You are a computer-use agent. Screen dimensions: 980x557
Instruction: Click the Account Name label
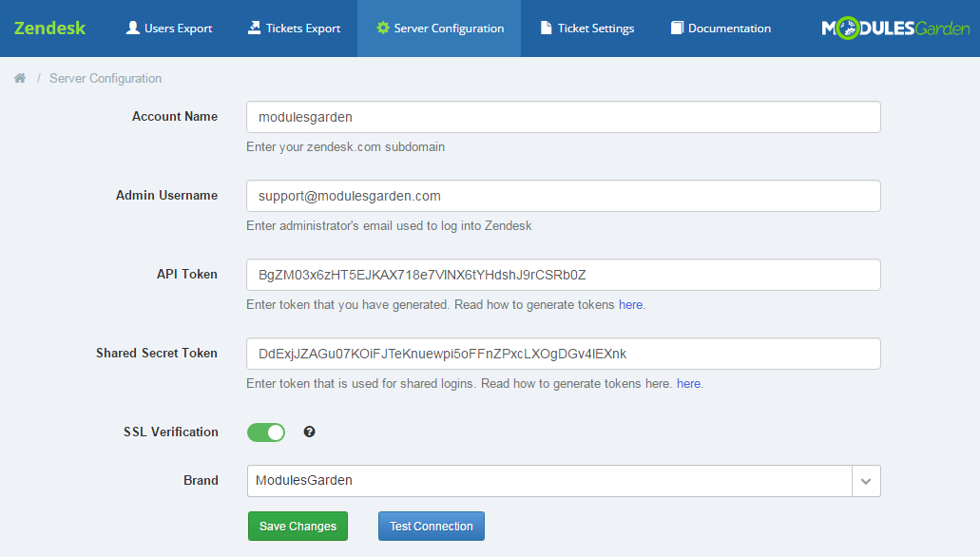tap(174, 116)
